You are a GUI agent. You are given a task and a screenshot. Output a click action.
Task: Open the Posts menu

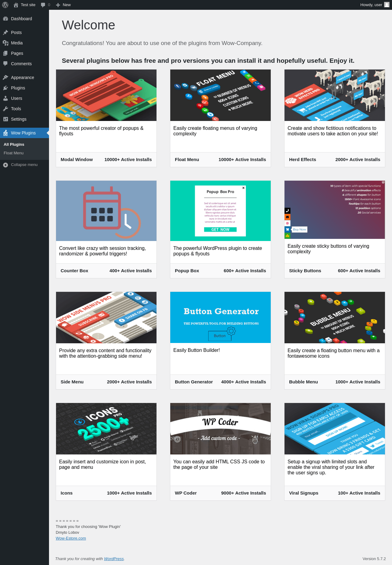pyautogui.click(x=24, y=32)
